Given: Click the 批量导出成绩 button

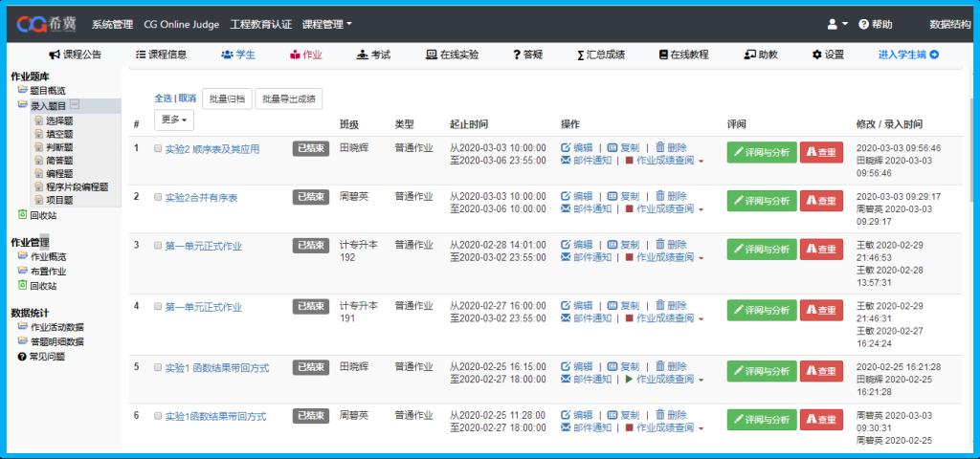Looking at the screenshot, I should (290, 98).
